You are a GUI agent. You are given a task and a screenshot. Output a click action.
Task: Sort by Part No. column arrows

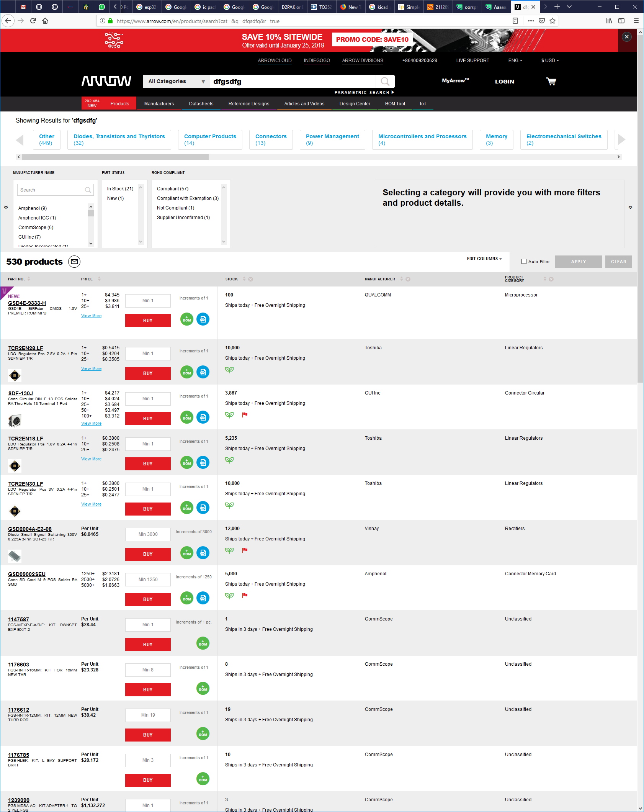coord(29,279)
